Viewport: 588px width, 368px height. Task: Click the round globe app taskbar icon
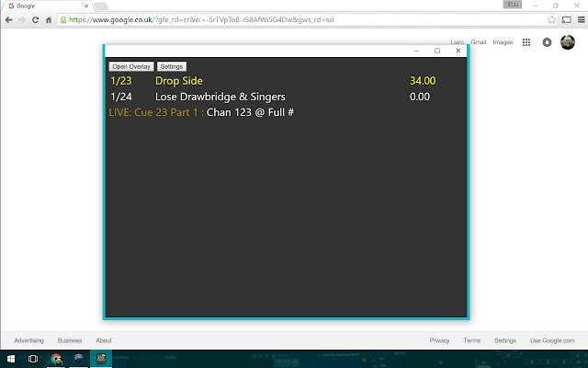pyautogui.click(x=78, y=359)
